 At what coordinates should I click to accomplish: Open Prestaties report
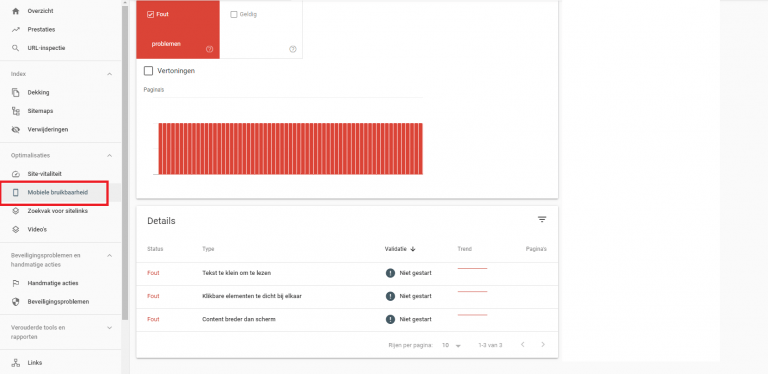pos(41,29)
